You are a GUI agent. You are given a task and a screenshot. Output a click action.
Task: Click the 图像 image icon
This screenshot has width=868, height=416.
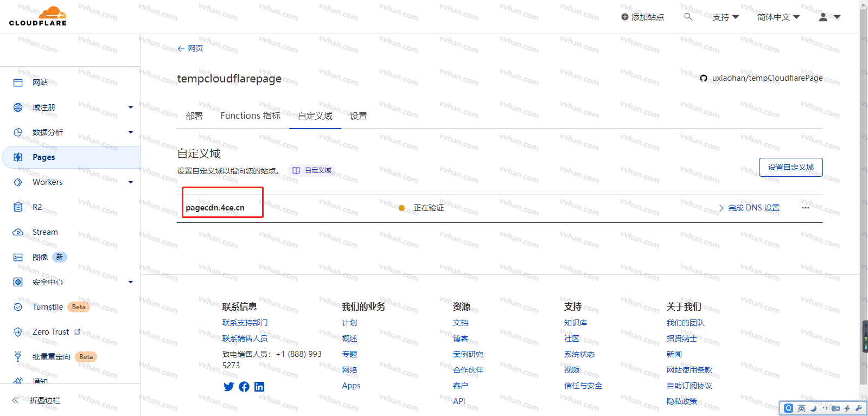pos(18,257)
